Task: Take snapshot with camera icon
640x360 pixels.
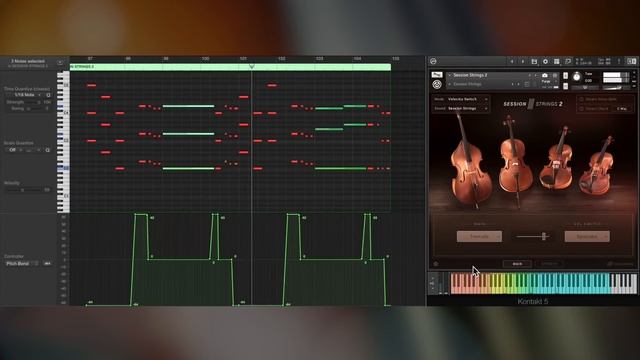Action: (x=545, y=75)
